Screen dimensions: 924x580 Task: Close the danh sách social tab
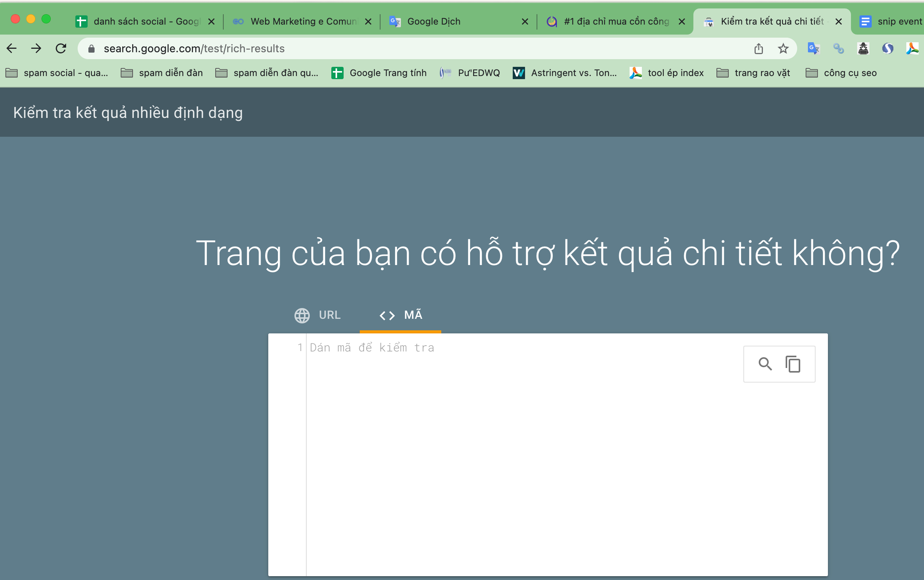tap(211, 22)
